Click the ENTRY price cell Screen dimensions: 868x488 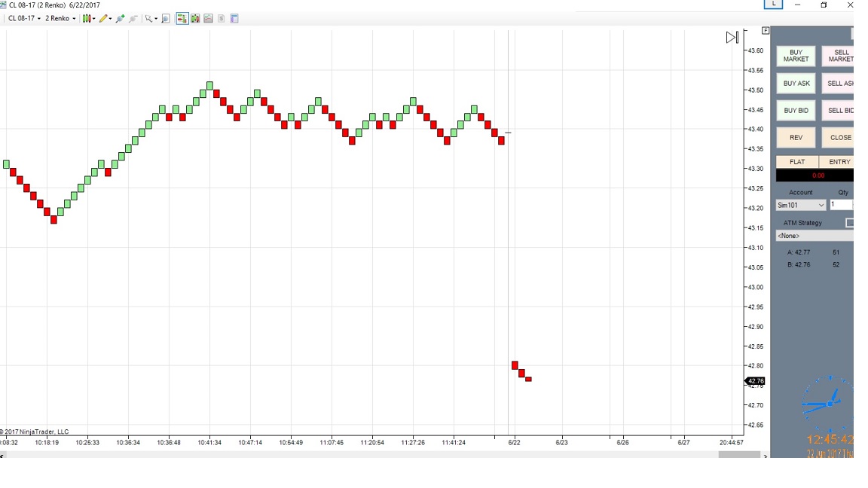[x=836, y=162]
